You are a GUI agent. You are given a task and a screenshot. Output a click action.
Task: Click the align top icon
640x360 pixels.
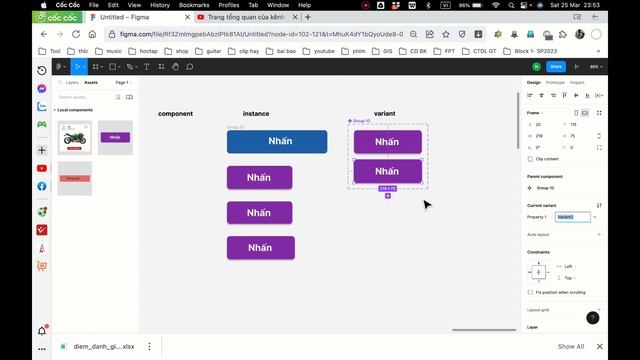[564, 96]
